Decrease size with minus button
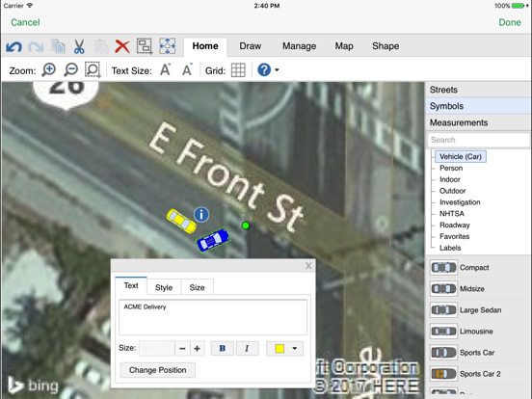 coord(182,349)
